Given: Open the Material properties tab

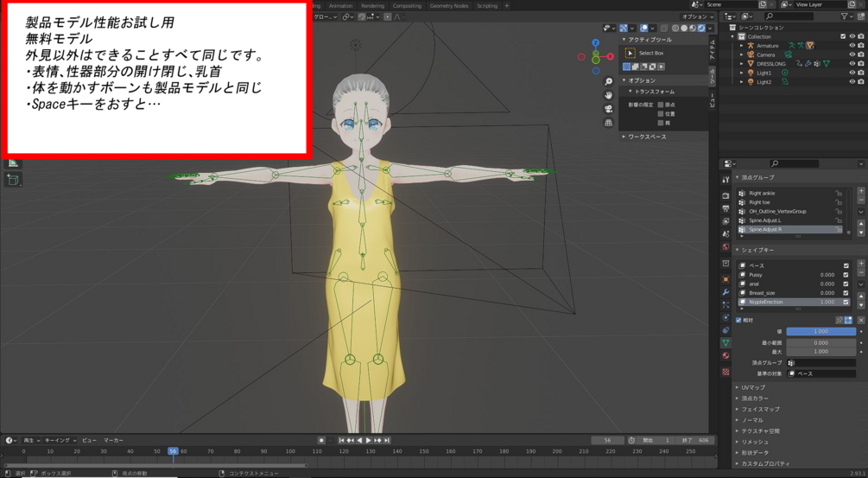Looking at the screenshot, I should pyautogui.click(x=725, y=355).
